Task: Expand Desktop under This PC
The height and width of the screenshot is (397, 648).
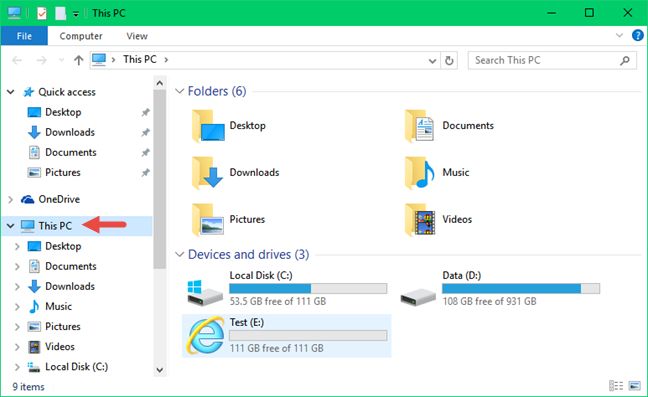Action: coord(17,246)
